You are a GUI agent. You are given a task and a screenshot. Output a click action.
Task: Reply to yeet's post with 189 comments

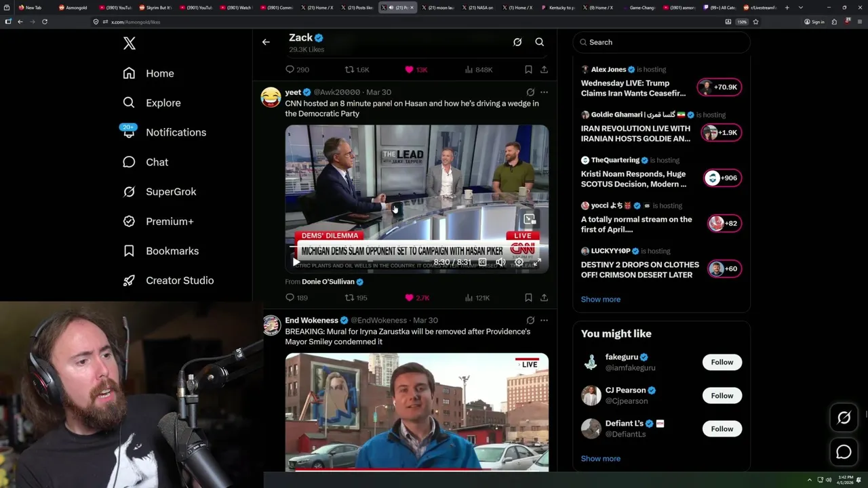[x=296, y=298]
